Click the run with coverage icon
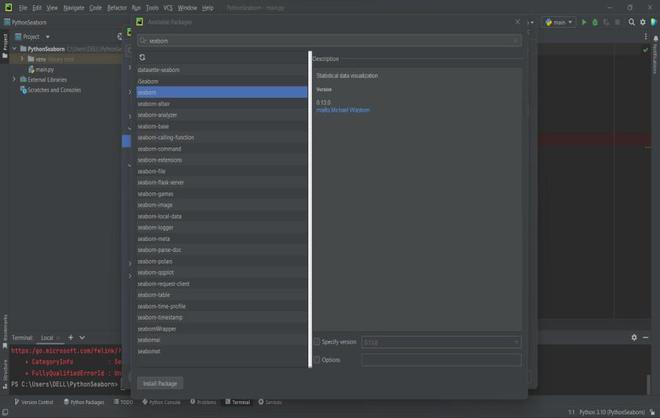Viewport: 660px width, 418px height. pyautogui.click(x=606, y=22)
